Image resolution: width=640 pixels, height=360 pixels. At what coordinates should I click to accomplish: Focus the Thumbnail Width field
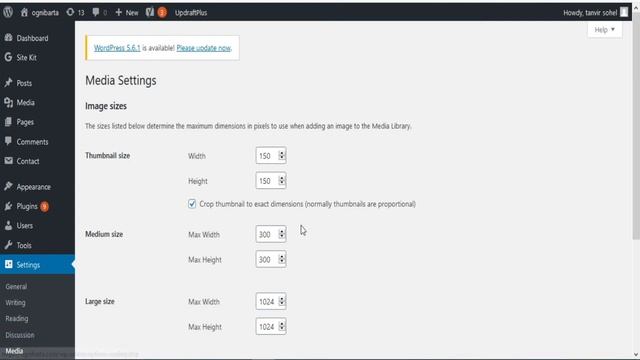coord(271,156)
